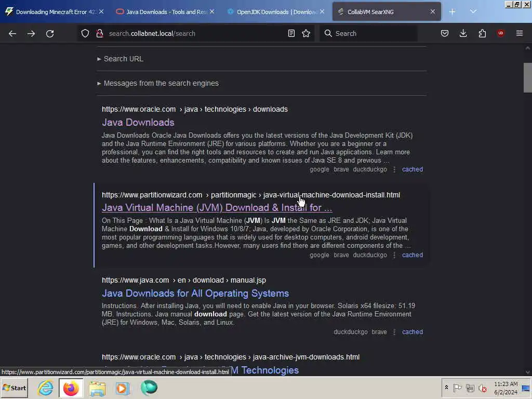
Task: Bookmark this page with star icon
Action: tap(306, 33)
